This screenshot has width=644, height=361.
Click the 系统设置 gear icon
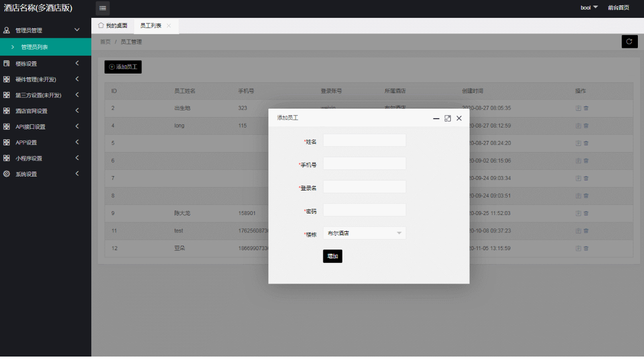click(7, 174)
